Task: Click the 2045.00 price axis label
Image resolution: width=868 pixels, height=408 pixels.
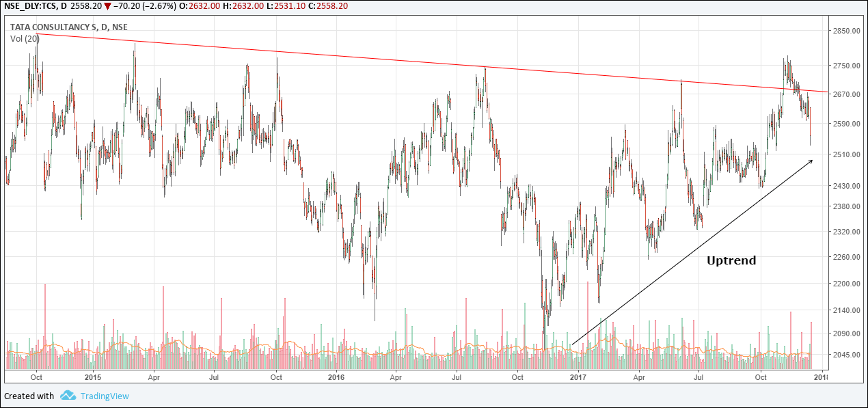Action: click(x=845, y=355)
